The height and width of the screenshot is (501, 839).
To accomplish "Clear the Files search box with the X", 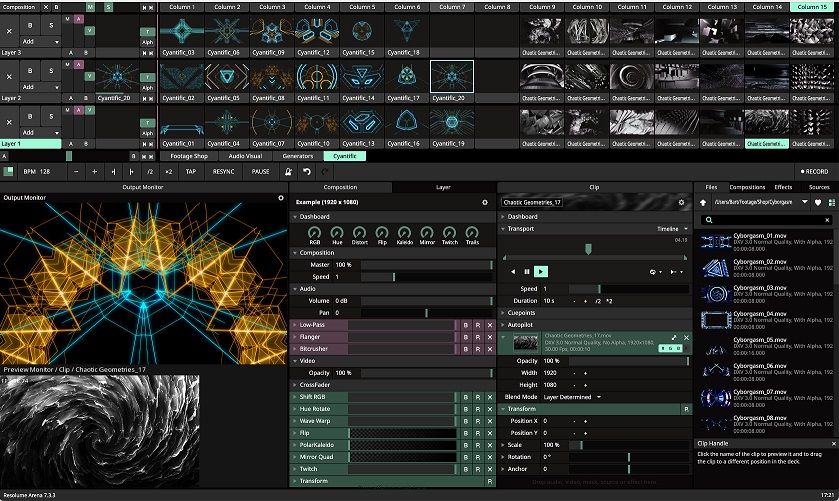I will tap(827, 220).
